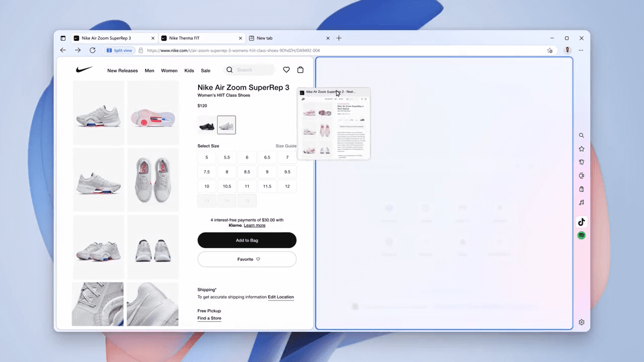Open the tab actions menu icon
The height and width of the screenshot is (362, 644).
[63, 38]
